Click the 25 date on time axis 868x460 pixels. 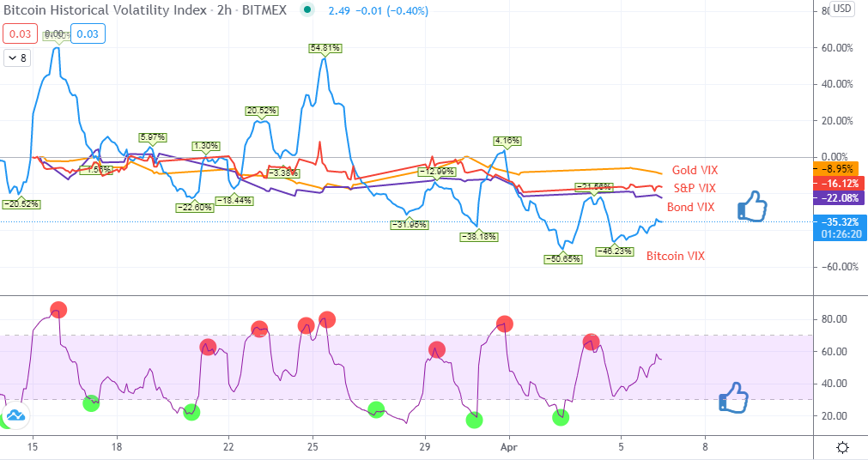[x=313, y=447]
